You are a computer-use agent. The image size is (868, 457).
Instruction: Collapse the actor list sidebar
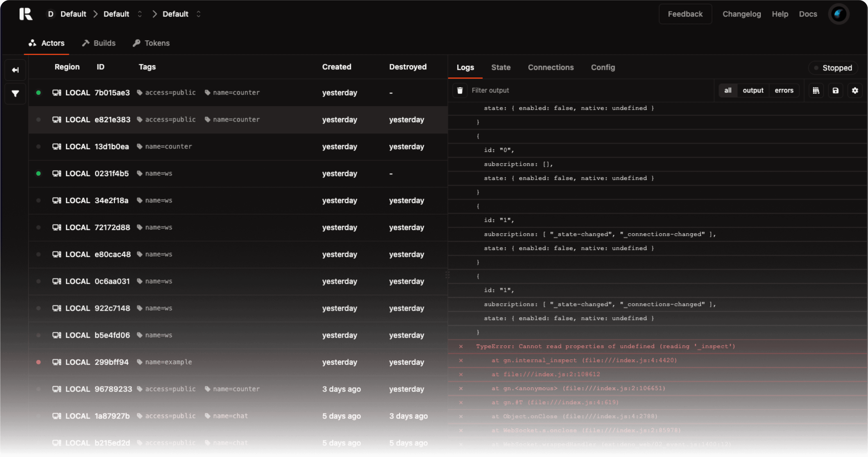pos(15,70)
